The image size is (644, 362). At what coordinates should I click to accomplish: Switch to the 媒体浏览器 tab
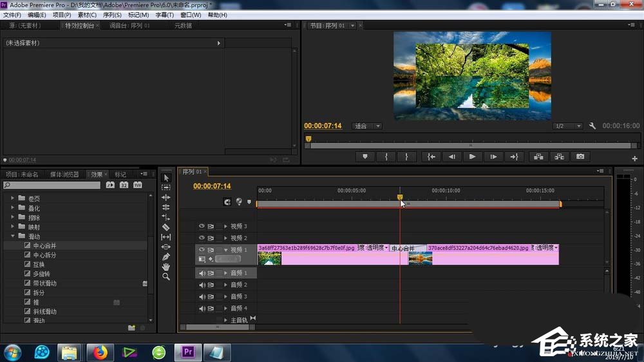pos(64,175)
